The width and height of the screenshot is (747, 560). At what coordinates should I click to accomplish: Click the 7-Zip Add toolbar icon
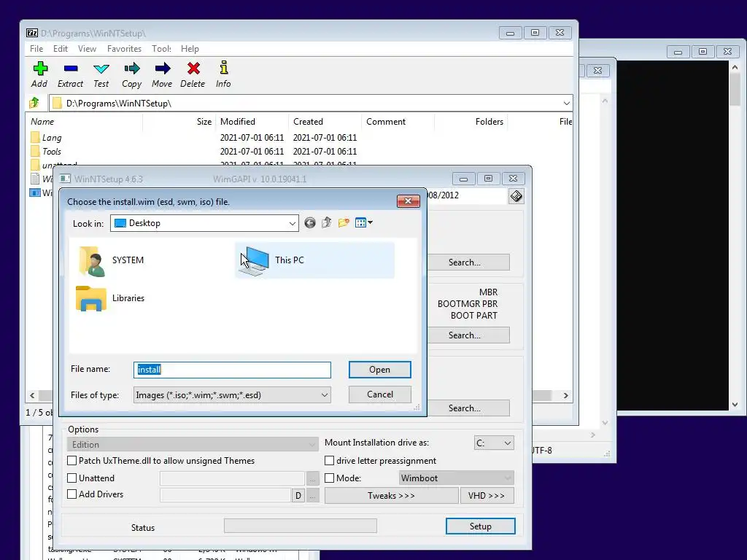pyautogui.click(x=40, y=69)
